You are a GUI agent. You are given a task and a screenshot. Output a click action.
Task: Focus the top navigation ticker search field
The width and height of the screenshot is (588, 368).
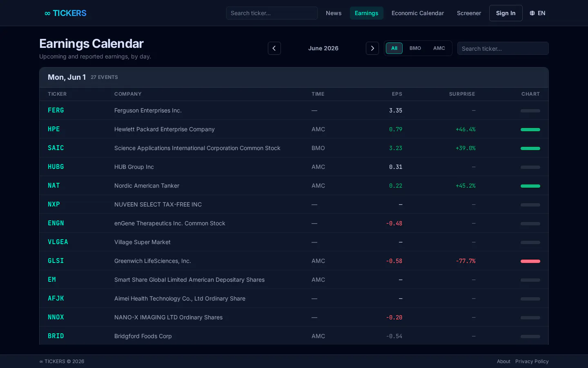[272, 13]
